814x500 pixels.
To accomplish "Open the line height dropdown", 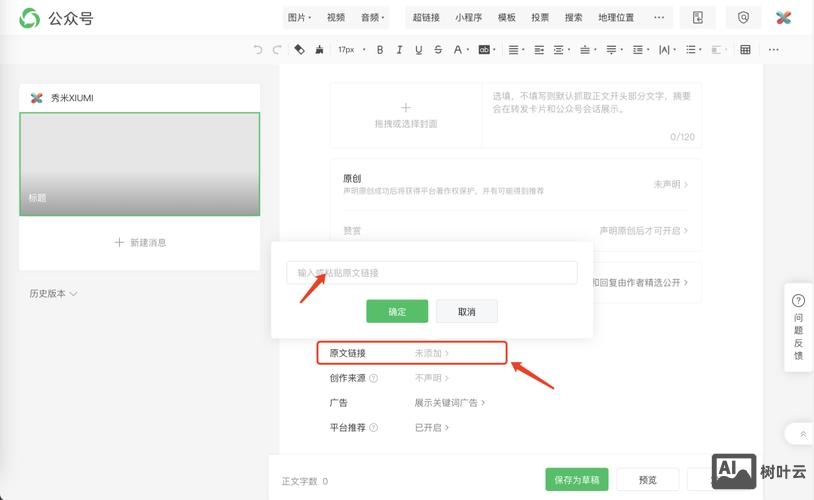I will click(x=641, y=50).
